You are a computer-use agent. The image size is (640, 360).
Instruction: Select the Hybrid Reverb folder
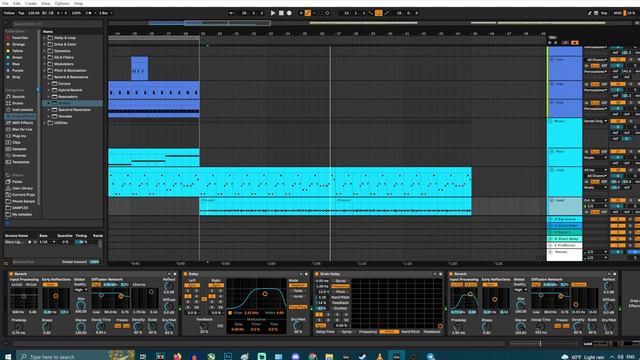pyautogui.click(x=70, y=90)
